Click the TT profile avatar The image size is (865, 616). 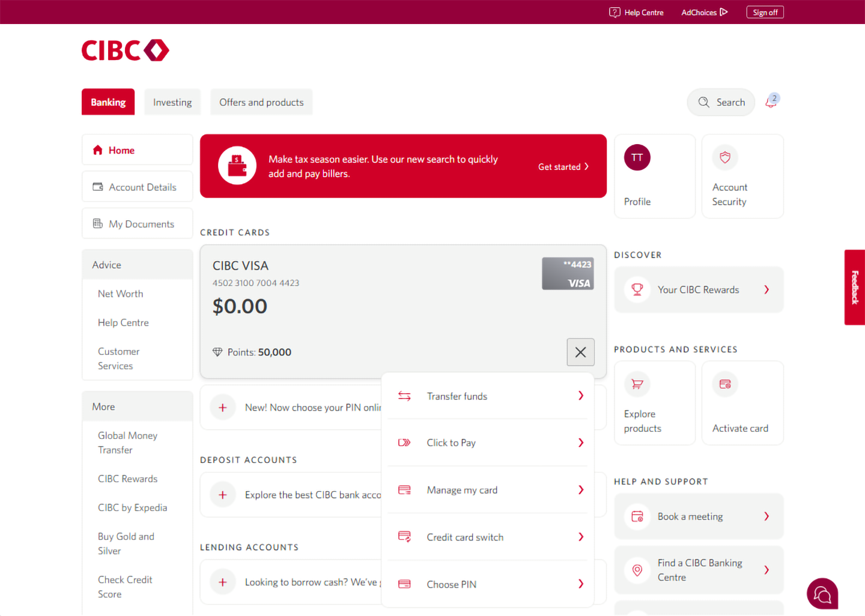[x=637, y=158]
